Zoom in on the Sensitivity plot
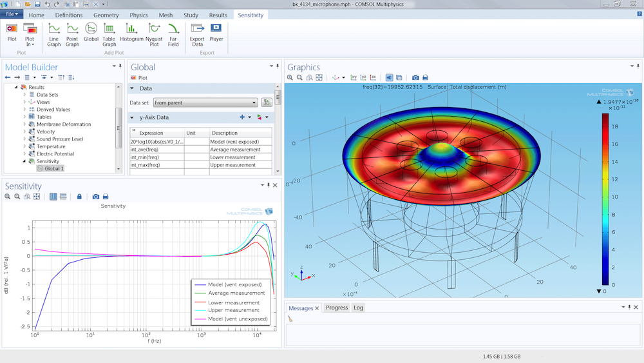Viewport: 644px width, 363px height. pyautogui.click(x=8, y=197)
